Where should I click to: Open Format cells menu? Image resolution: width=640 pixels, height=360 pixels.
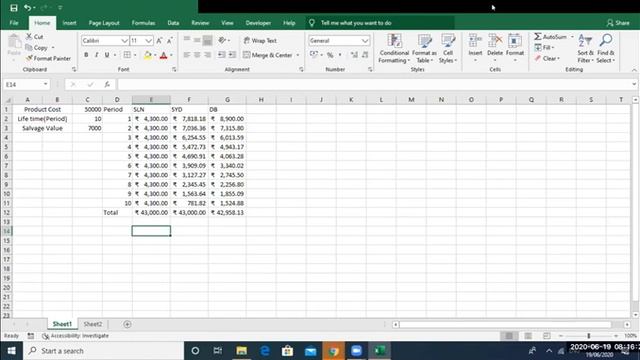515,48
